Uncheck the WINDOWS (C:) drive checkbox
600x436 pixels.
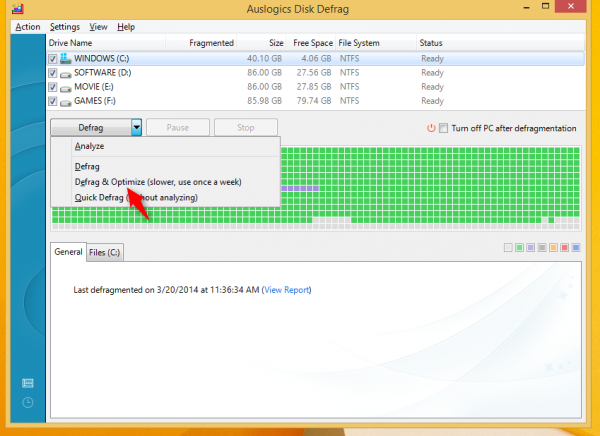(52, 59)
